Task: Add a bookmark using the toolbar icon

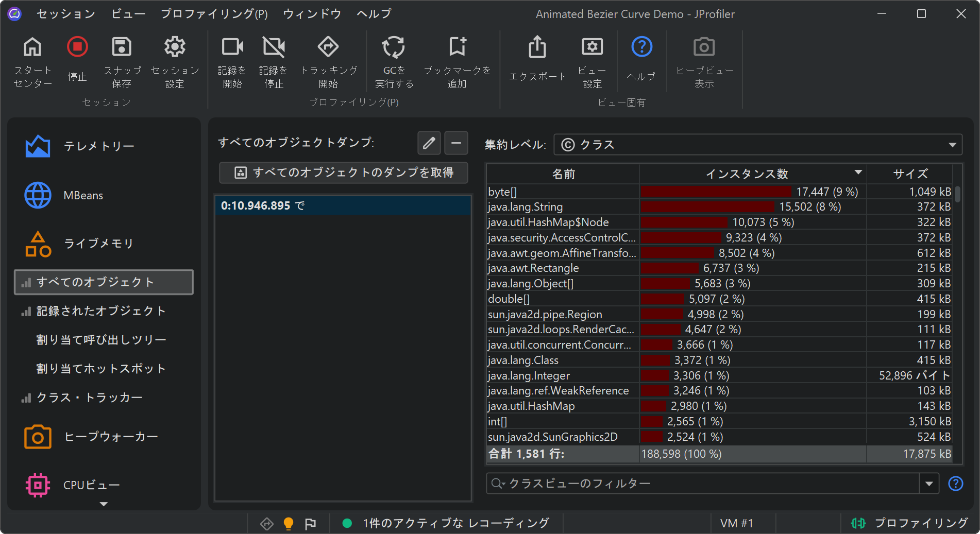Action: (457, 47)
